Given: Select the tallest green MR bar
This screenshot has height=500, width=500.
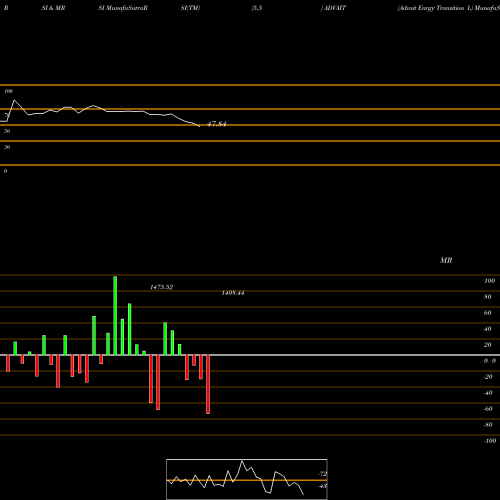Looking at the screenshot, I should click(x=115, y=316).
